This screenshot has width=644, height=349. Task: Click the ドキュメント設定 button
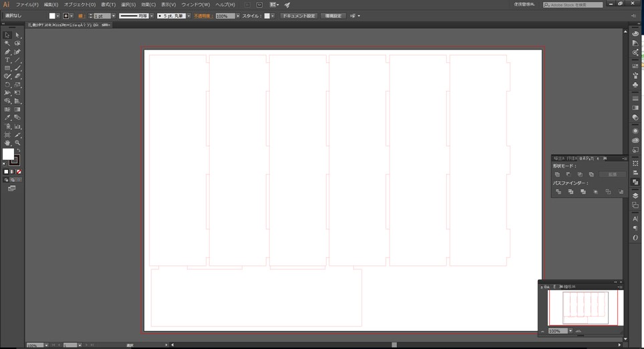click(x=299, y=16)
